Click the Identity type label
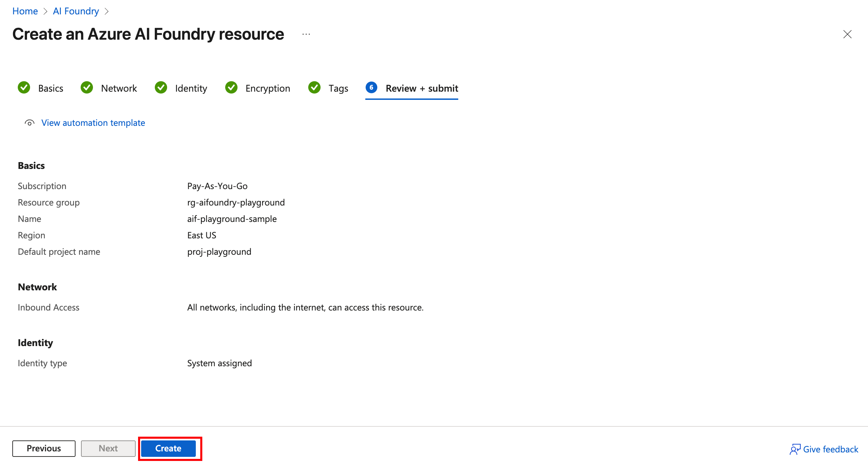 tap(42, 363)
